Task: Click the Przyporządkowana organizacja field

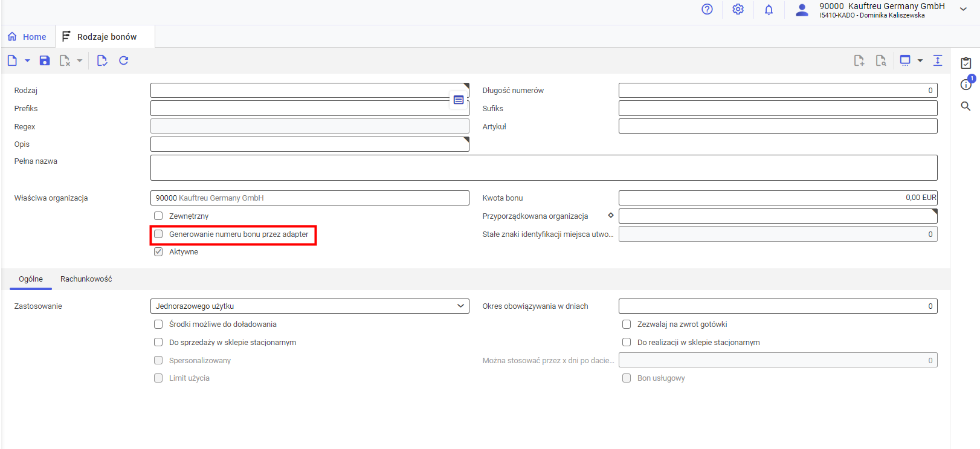Action: [x=778, y=216]
